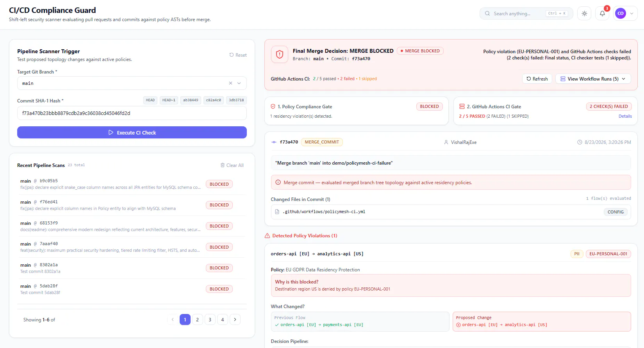Click the green check in Previous Flow
Screen dimensions: 644x348
click(277, 325)
